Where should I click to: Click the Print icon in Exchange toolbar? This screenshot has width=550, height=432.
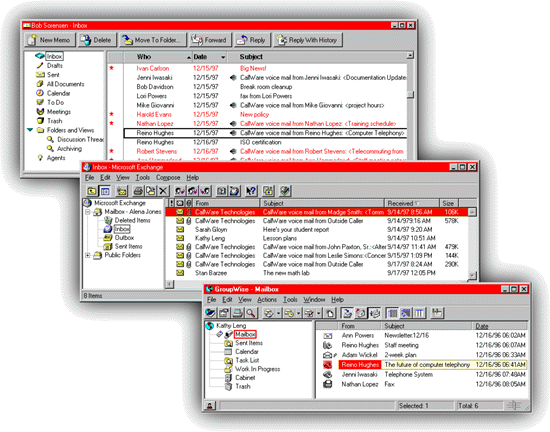[138, 191]
